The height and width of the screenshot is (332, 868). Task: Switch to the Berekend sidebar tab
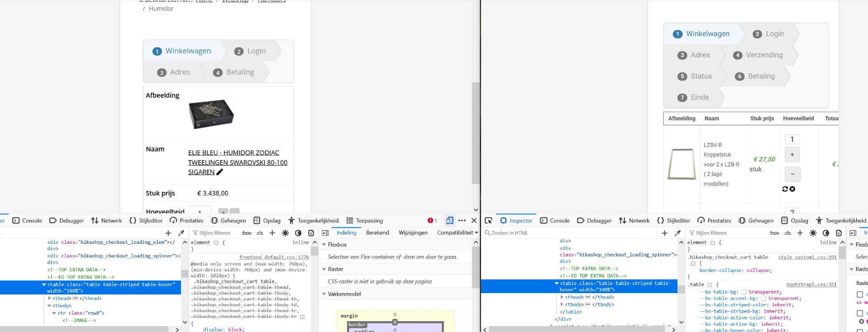click(x=377, y=233)
